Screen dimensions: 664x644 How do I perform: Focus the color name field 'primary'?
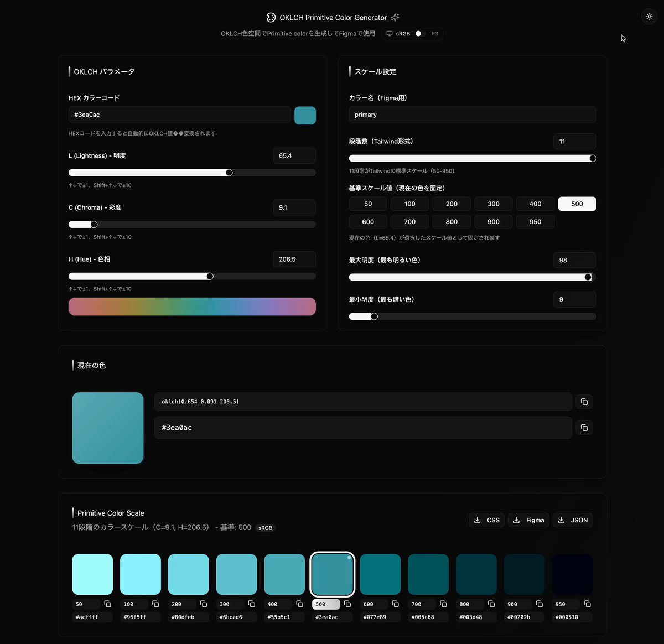tap(473, 115)
